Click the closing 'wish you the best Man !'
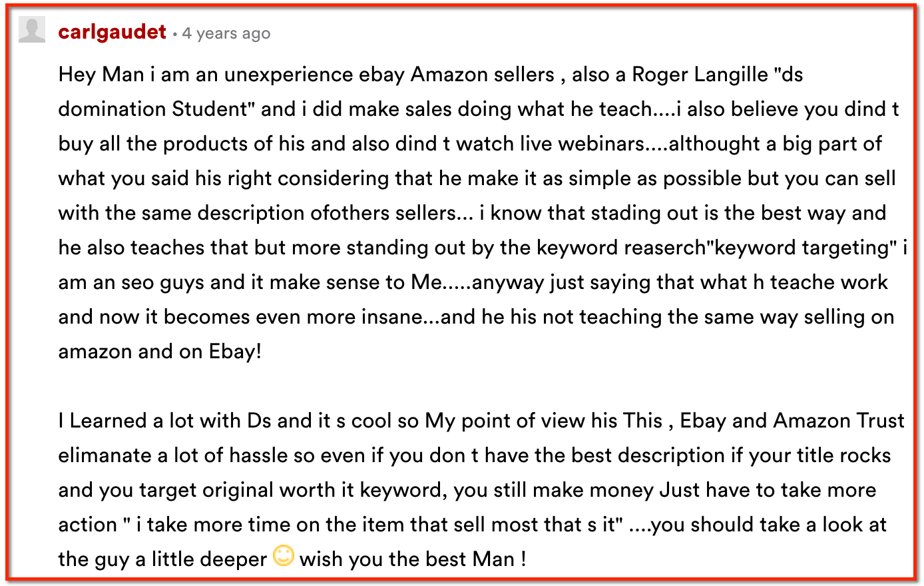This screenshot has height=586, width=924. [413, 559]
